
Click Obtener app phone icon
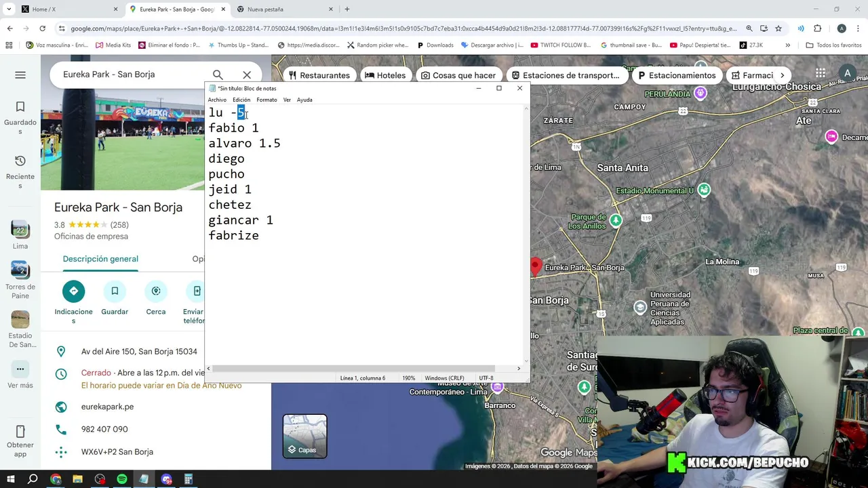pos(20,432)
